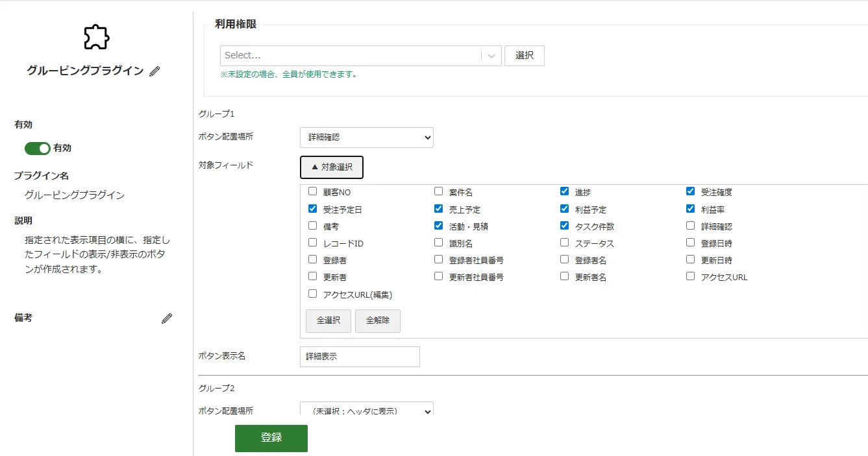
Task: Check the 詳細確認 checkbox
Action: coord(690,226)
